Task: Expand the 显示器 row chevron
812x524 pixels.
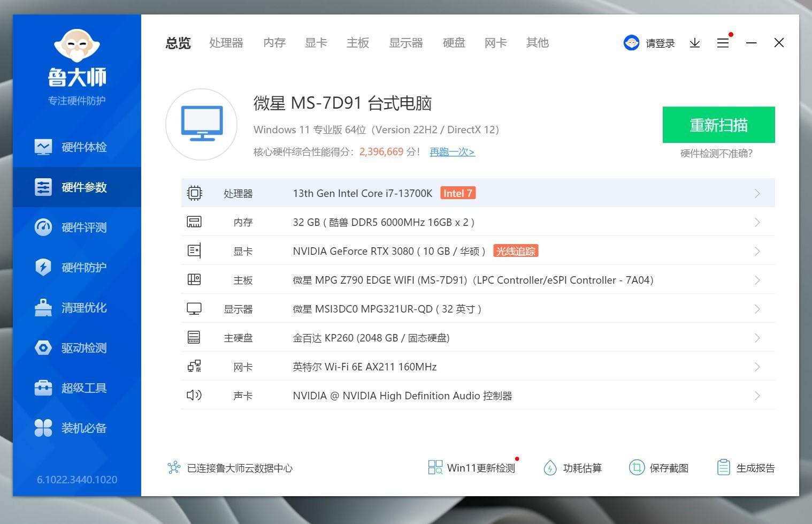Action: coord(757,309)
